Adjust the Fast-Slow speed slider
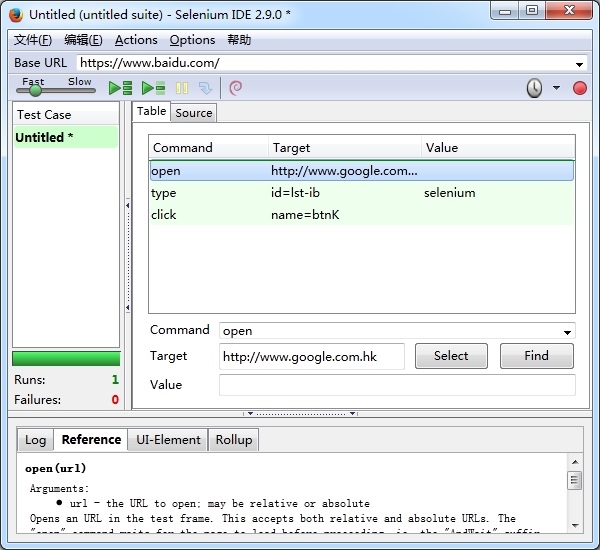This screenshot has width=600, height=550. (35, 90)
